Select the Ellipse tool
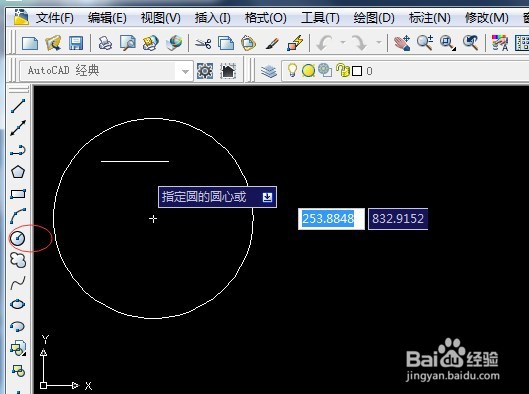529x394 pixels. (18, 305)
